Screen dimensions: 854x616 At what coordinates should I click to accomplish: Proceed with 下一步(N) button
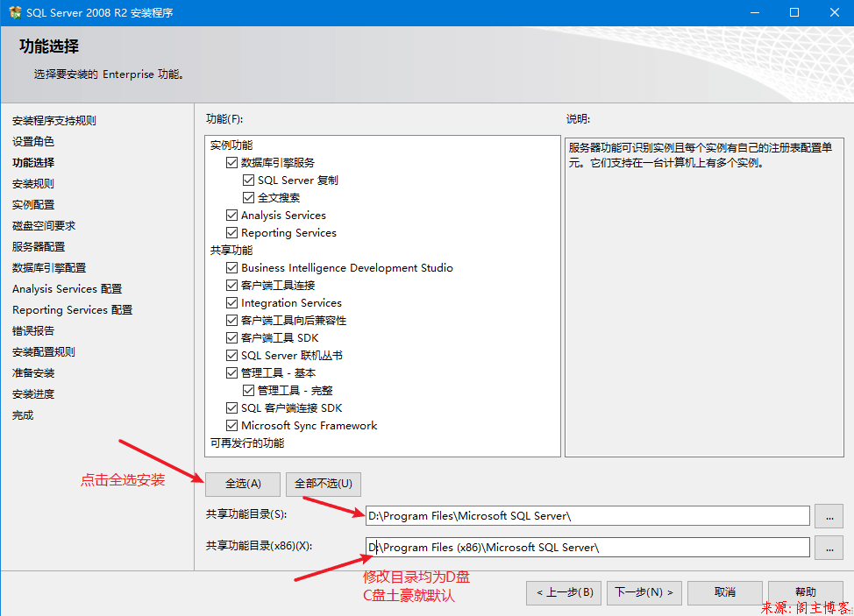pos(644,592)
